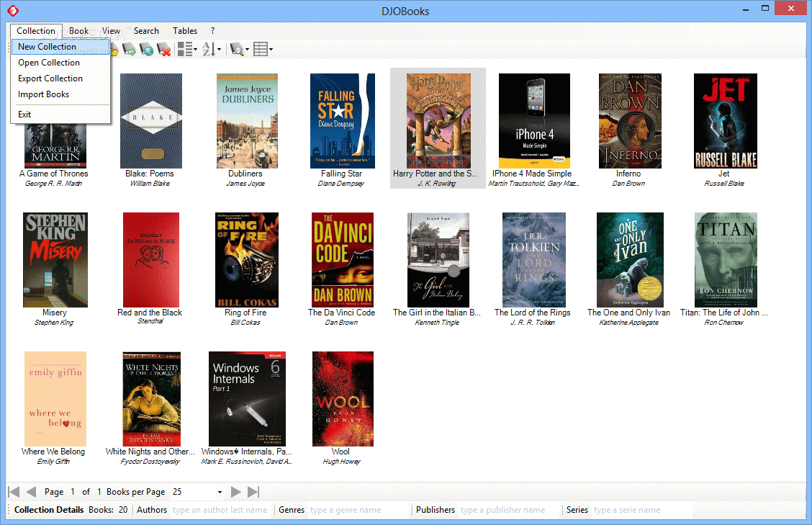Open the Books per Page dropdown

click(220, 492)
